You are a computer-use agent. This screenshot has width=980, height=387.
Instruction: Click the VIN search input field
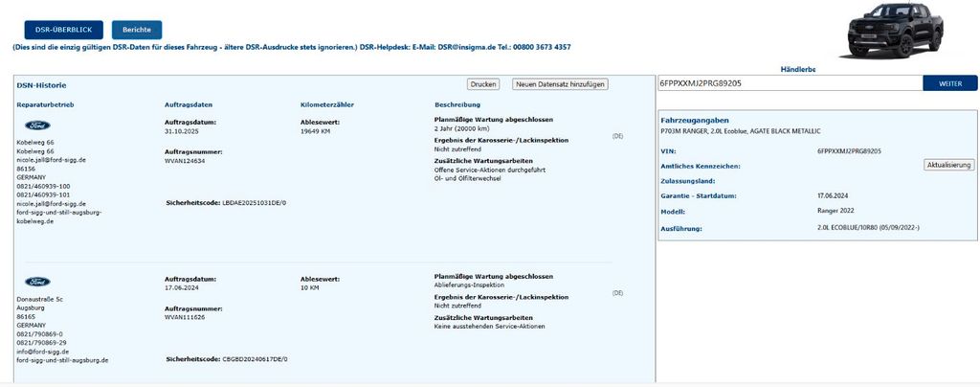coord(790,83)
